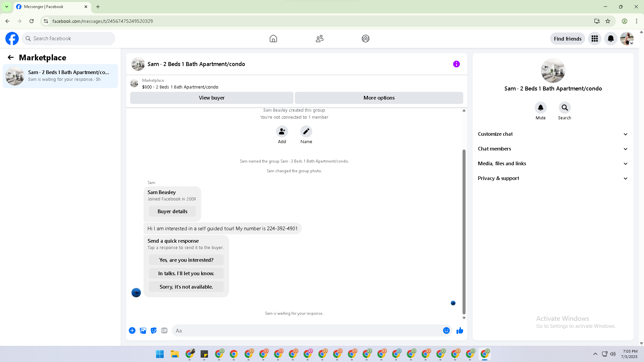Image resolution: width=644 pixels, height=362 pixels.
Task: Send quick response "Sorry, it's not available."
Action: [186, 287]
